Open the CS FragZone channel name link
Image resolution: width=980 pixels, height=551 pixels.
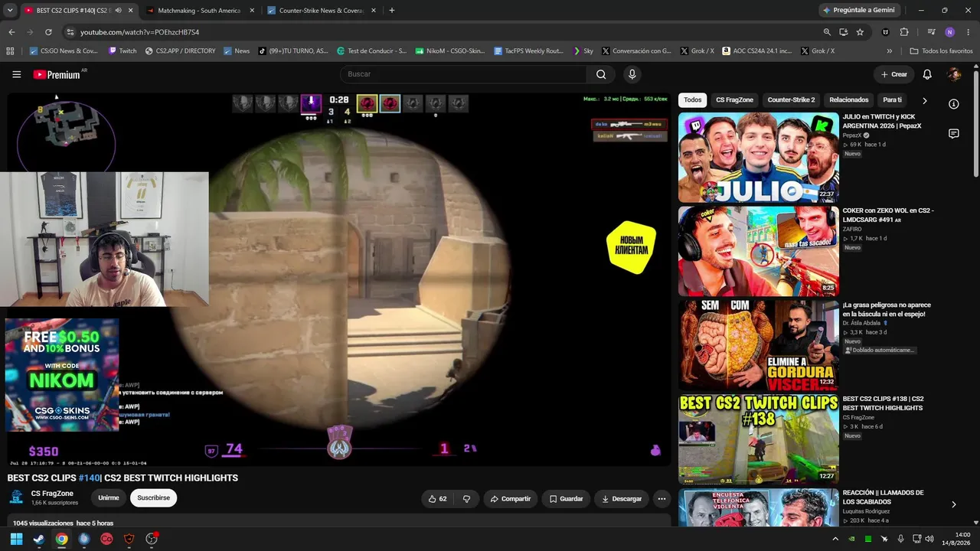click(x=52, y=494)
